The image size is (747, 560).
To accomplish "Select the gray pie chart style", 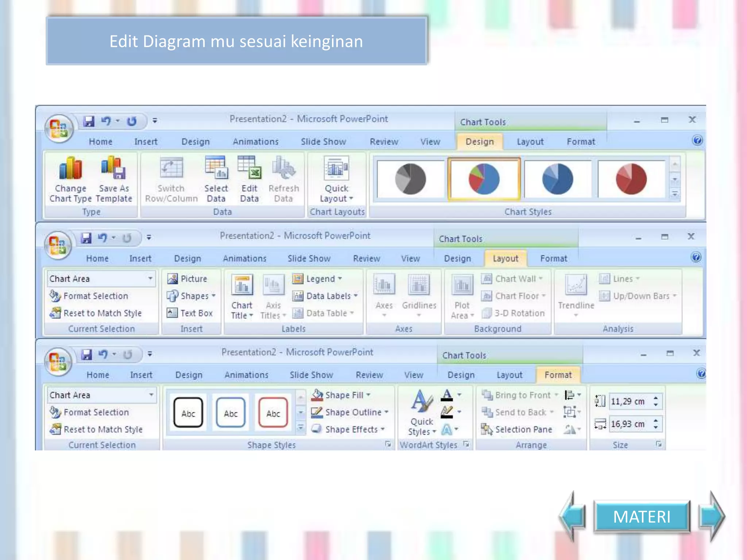I will pos(410,179).
